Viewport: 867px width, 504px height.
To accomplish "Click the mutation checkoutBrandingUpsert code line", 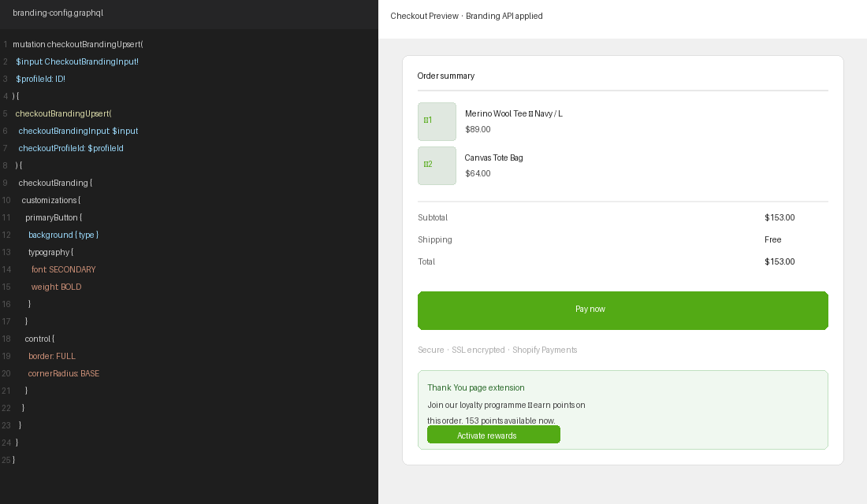I will click(x=78, y=44).
